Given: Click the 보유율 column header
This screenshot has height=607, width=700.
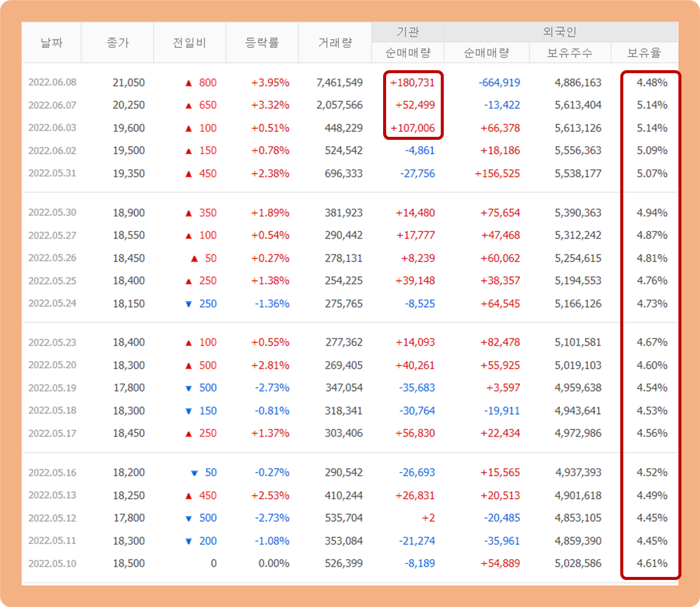Looking at the screenshot, I should 644,53.
